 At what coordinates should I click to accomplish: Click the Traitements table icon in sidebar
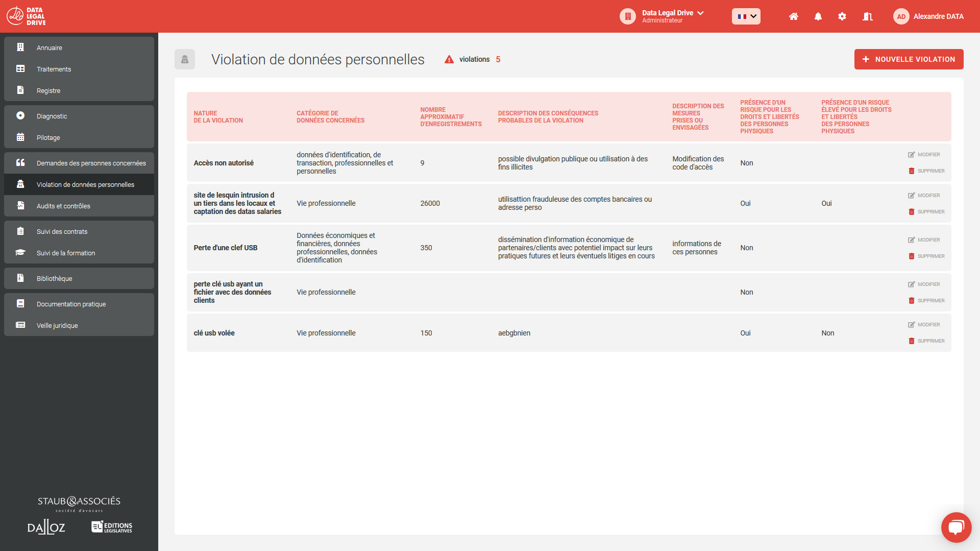20,69
